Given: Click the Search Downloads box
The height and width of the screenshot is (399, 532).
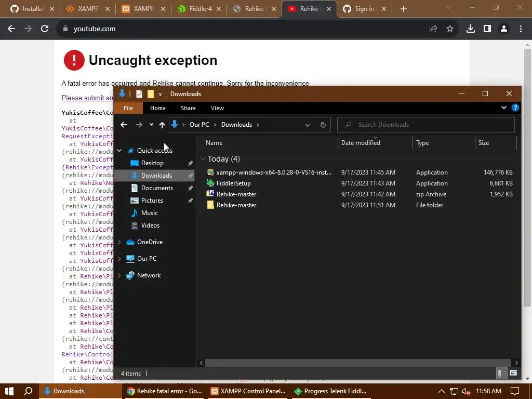Looking at the screenshot, I should click(426, 125).
